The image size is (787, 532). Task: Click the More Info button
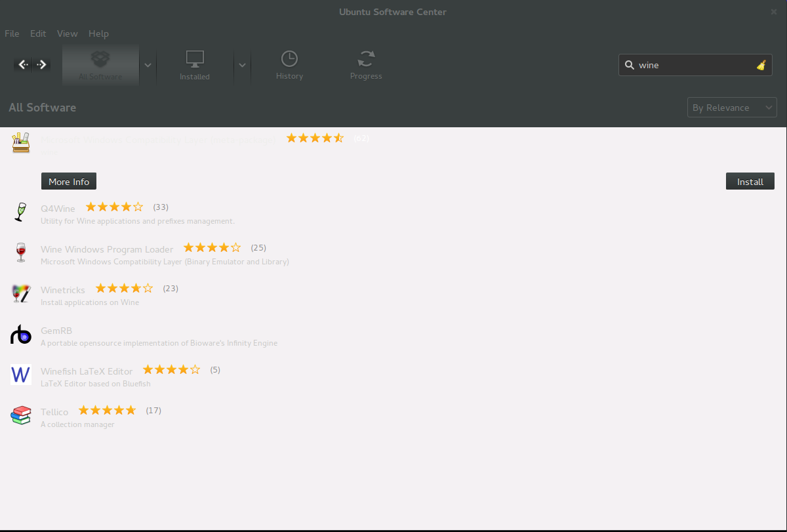pyautogui.click(x=69, y=182)
